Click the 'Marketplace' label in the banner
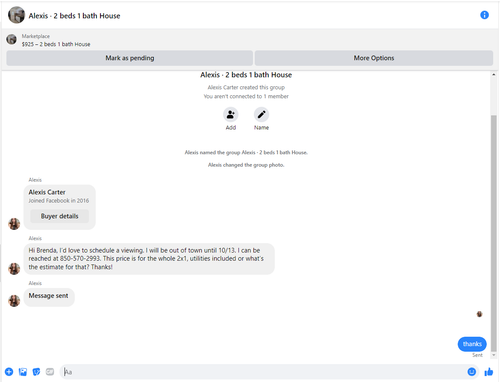This screenshot has height=382, width=500. 36,36
